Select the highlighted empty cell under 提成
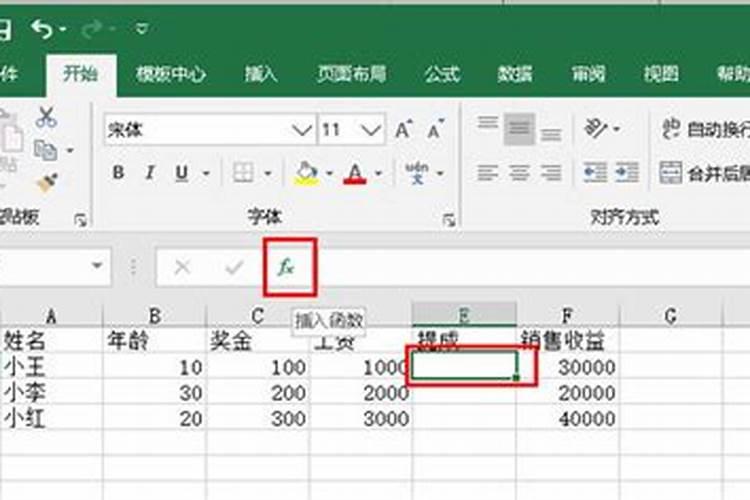The height and width of the screenshot is (500, 750). click(463, 366)
